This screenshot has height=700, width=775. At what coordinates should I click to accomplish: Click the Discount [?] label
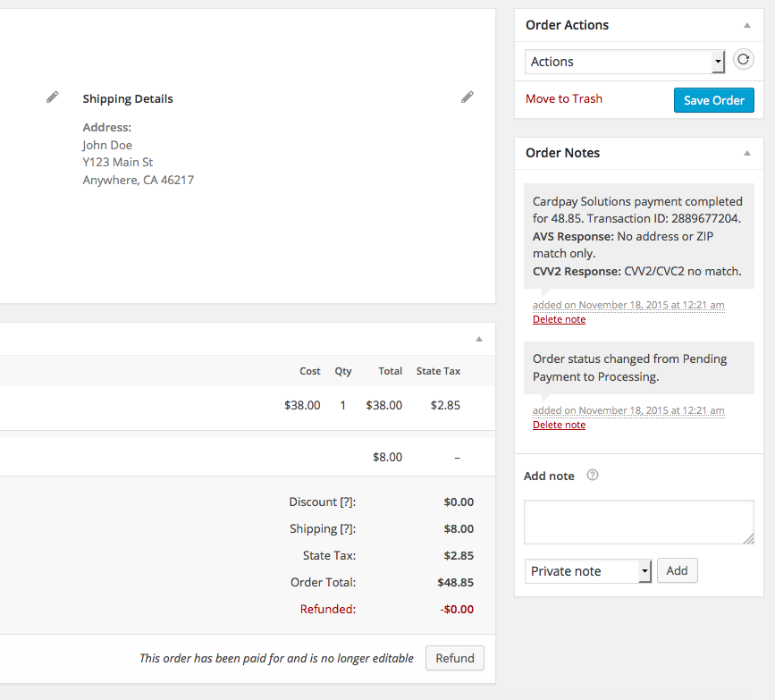coord(323,502)
